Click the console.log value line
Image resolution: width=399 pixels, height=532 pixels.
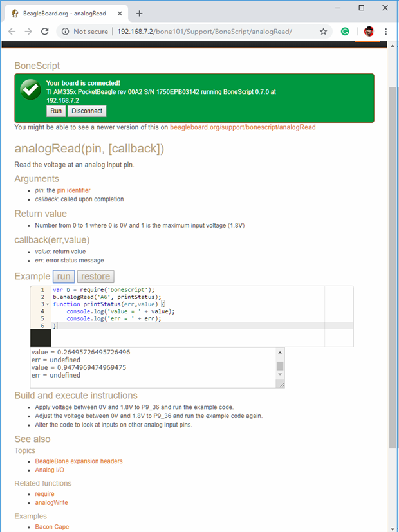coord(120,311)
